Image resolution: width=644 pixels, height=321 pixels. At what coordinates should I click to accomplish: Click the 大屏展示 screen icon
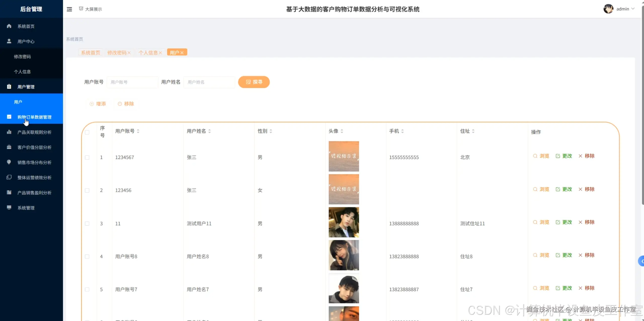pyautogui.click(x=81, y=9)
